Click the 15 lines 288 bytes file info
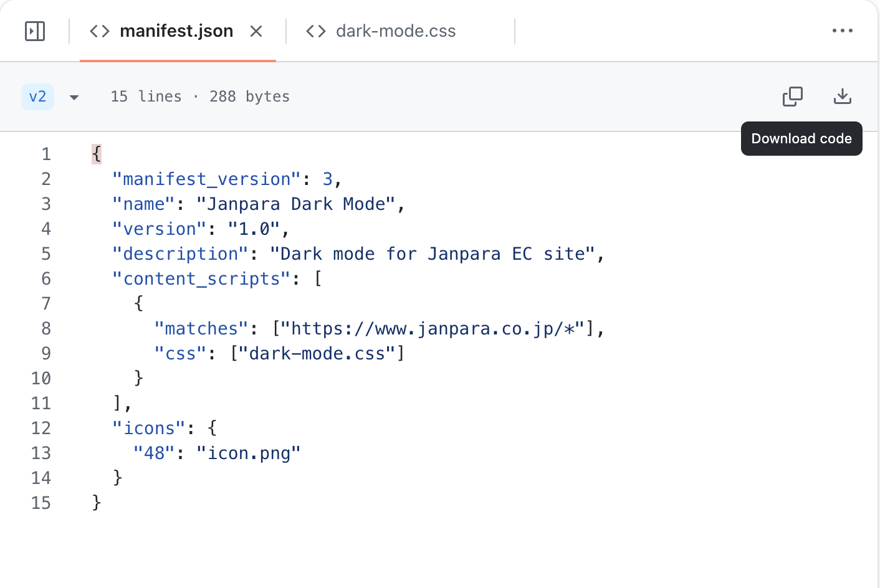This screenshot has width=880, height=588. click(199, 97)
